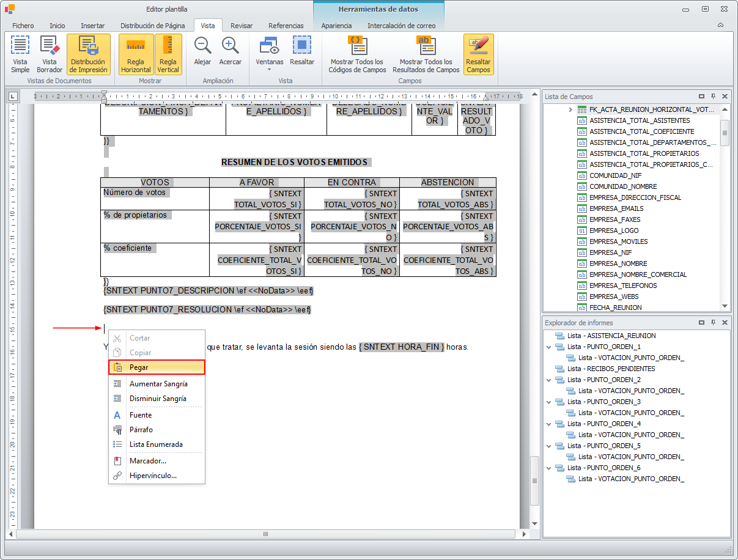
Task: Switch to Vista Simple view
Action: 20,54
